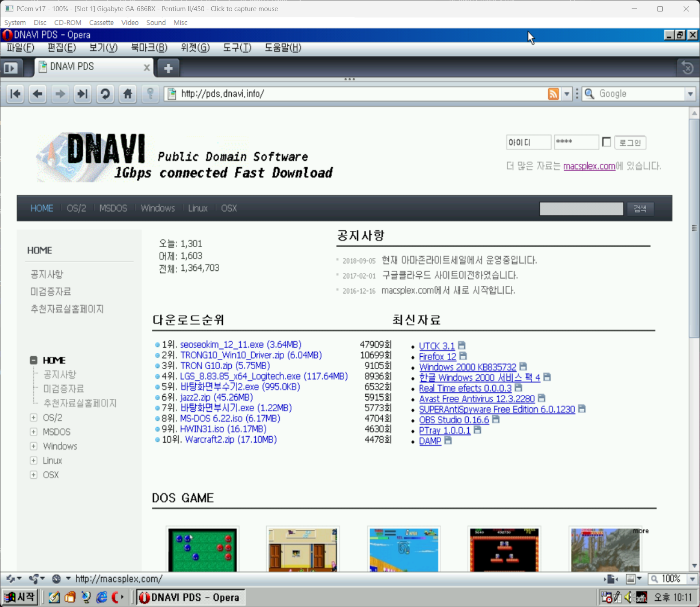Viewport: 700px width, 607px height.
Task: Click the site search input field
Action: point(581,209)
